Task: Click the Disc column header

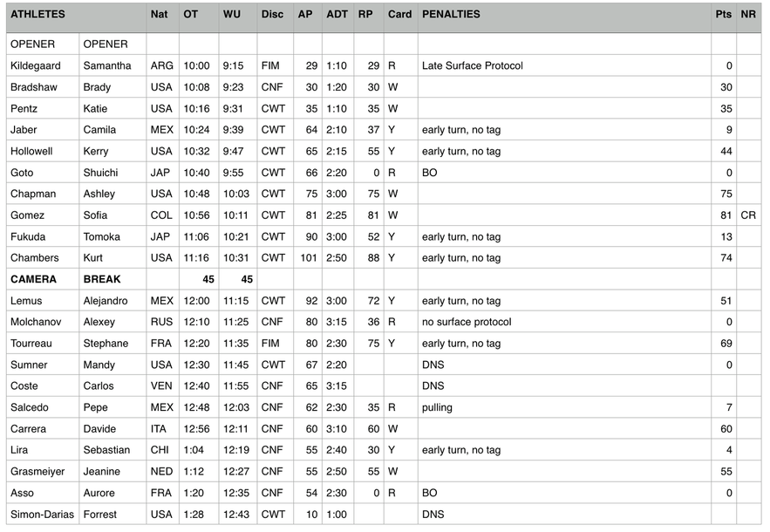Action: tap(272, 15)
